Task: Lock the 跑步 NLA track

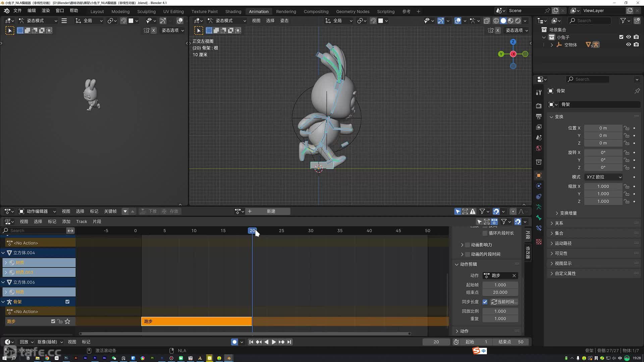Action: [60, 321]
